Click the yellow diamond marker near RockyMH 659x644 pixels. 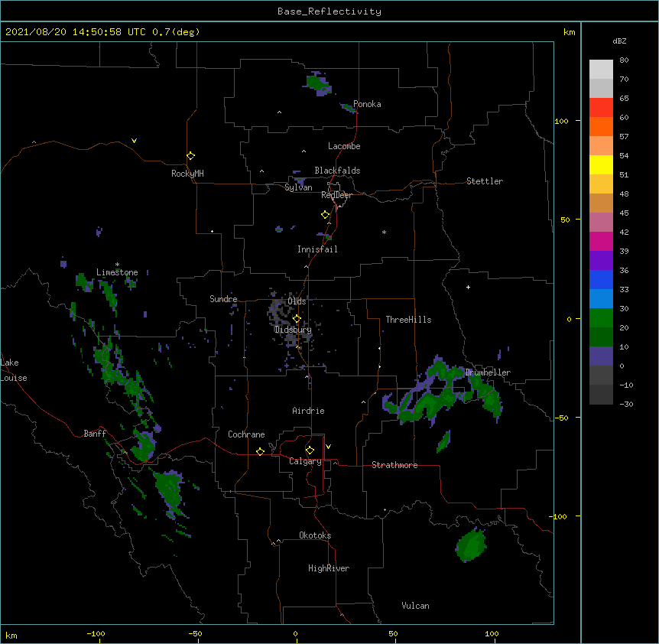point(190,156)
